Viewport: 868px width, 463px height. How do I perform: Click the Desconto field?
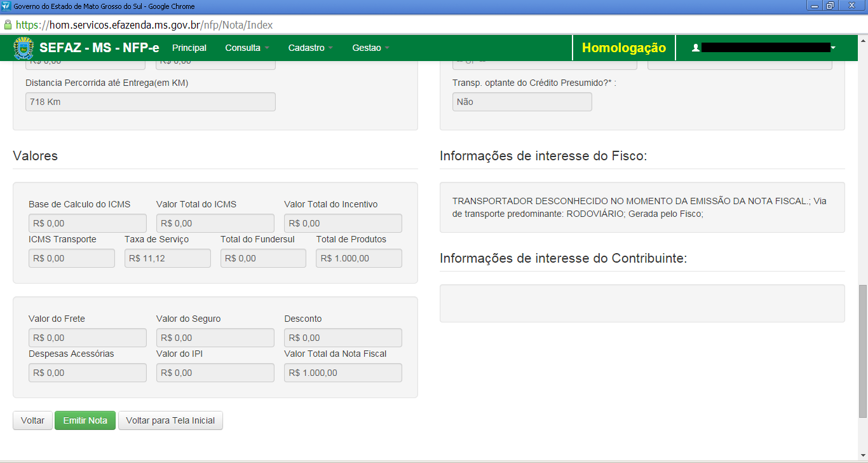pyautogui.click(x=343, y=338)
